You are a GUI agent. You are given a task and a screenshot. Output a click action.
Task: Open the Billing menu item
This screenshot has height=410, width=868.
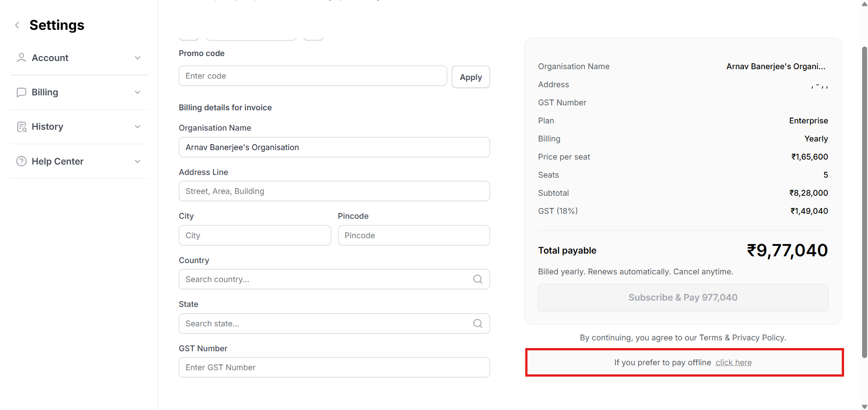pos(45,92)
